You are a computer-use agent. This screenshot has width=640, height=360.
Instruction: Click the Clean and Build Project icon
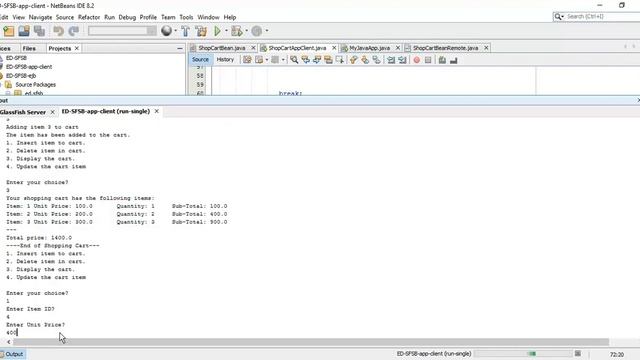tap(201, 31)
